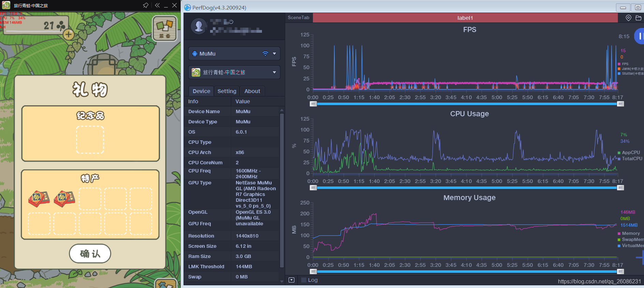Toggle the TotalCPU series legend
Image resolution: width=644 pixels, height=288 pixels.
pos(630,159)
